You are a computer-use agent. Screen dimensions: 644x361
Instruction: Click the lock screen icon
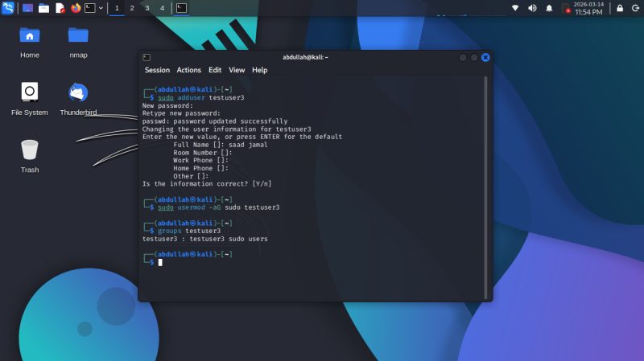[619, 8]
